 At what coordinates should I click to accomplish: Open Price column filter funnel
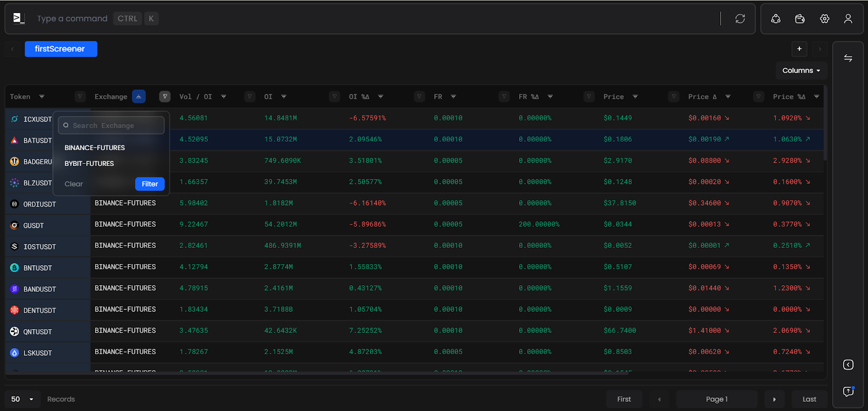(x=674, y=97)
